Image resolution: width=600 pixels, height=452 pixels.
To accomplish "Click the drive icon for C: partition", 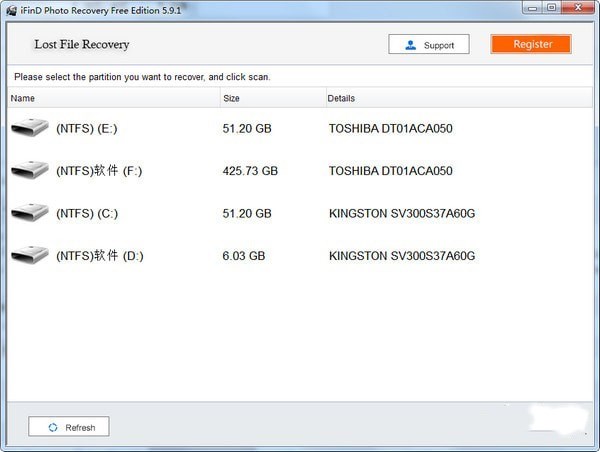I will point(30,212).
